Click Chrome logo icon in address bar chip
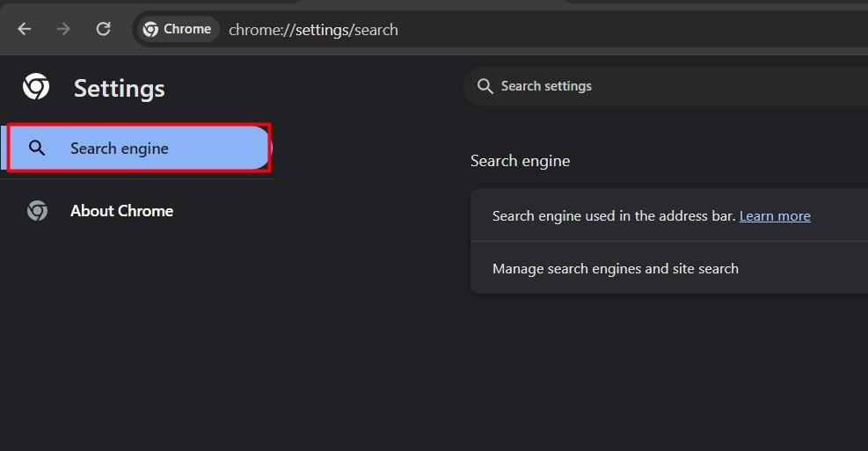 coord(150,29)
